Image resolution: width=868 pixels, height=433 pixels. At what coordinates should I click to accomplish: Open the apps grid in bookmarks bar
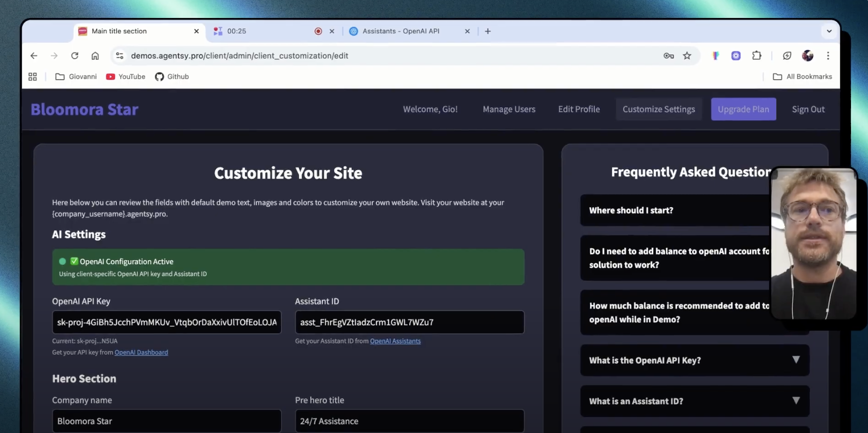(x=32, y=77)
